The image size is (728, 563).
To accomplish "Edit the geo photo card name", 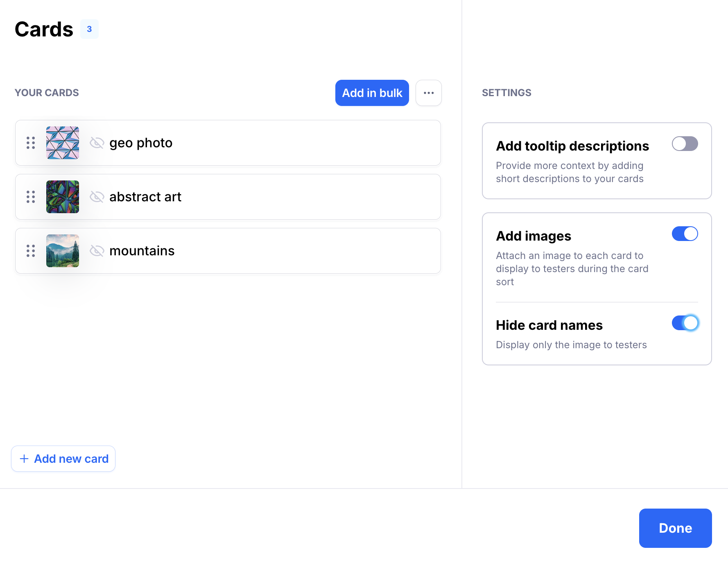I will click(x=141, y=143).
